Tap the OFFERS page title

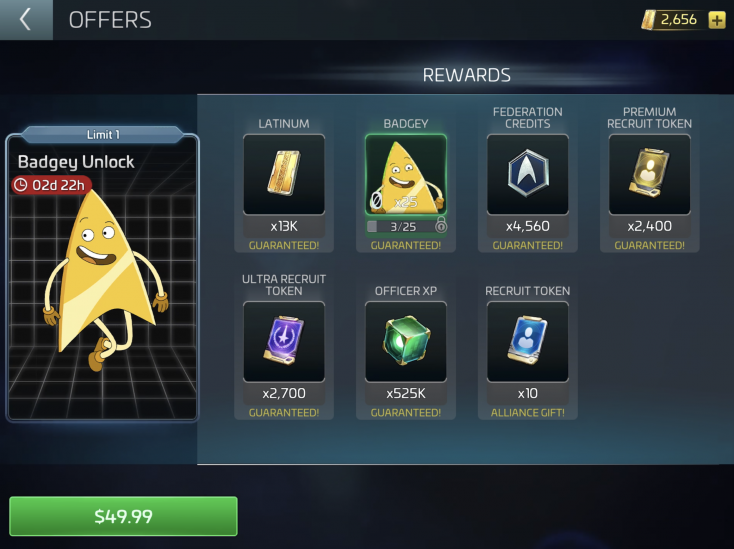[x=110, y=20]
